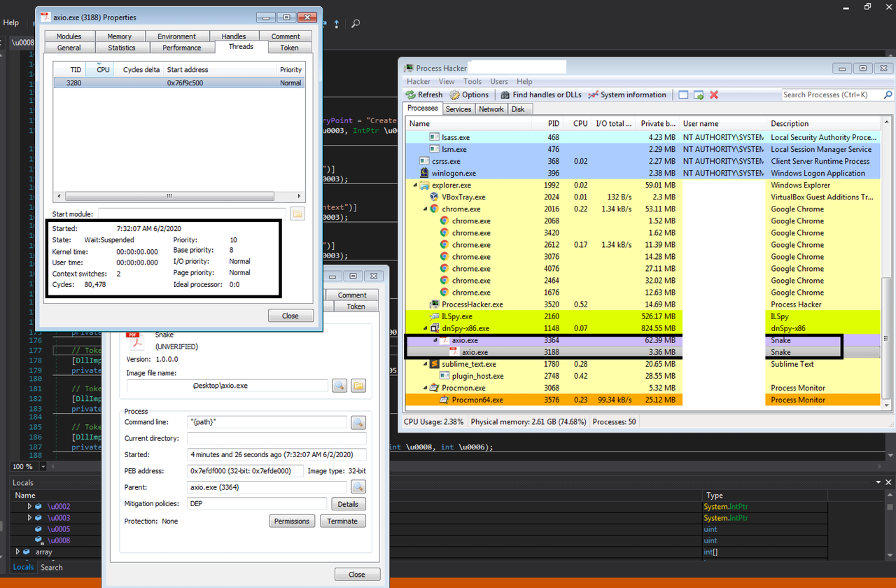The height and width of the screenshot is (588, 896).
Task: Click the Start module text field
Action: coord(192,213)
